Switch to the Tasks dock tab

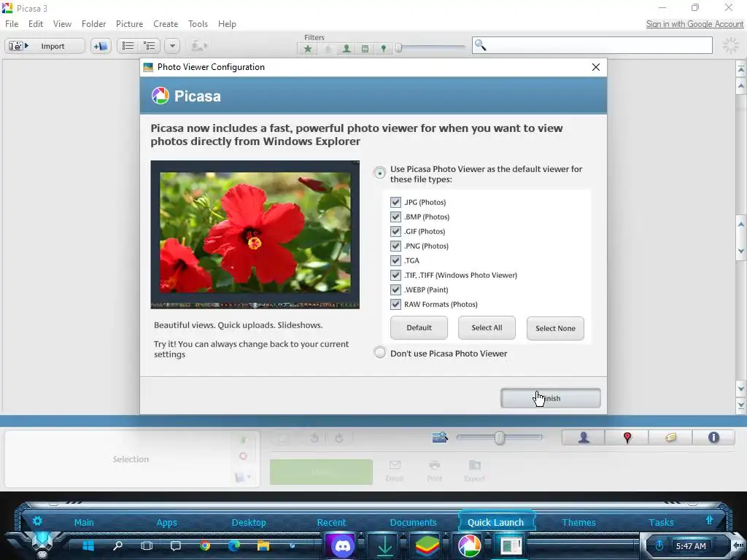661,522
